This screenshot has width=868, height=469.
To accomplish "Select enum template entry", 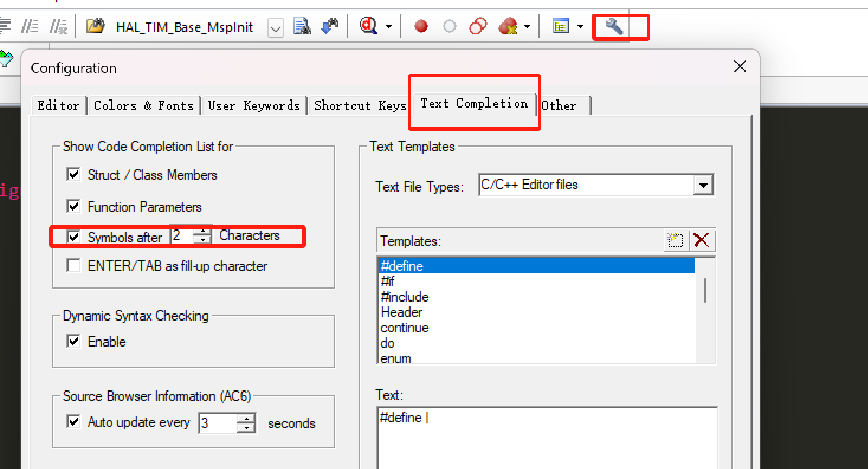I will point(535,358).
